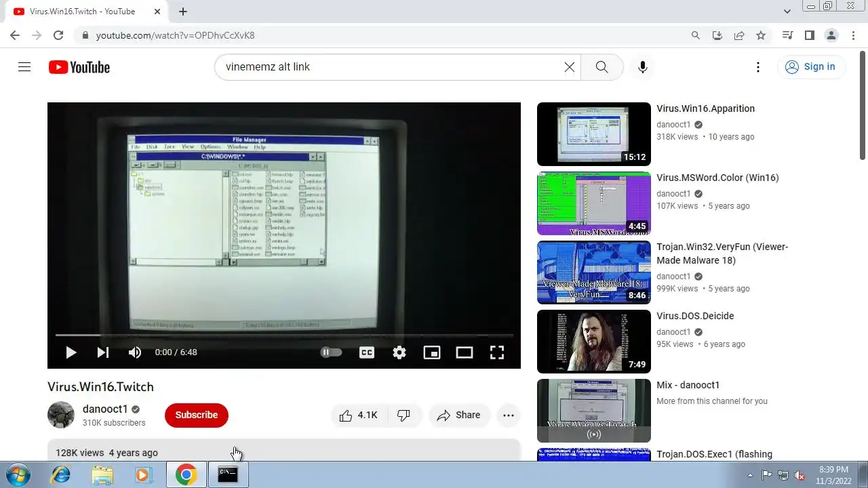
Task: Open Chrome media controls icon
Action: [x=787, y=35]
